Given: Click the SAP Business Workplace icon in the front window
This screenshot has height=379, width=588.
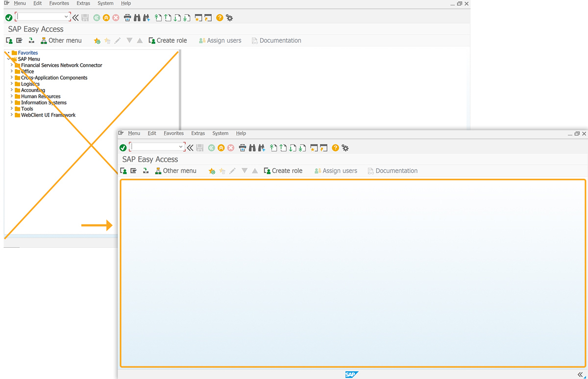Looking at the screenshot, I should (x=146, y=171).
